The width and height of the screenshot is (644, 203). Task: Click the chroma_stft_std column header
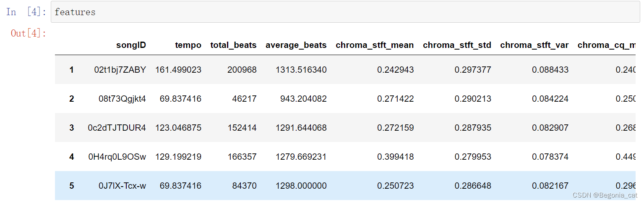[457, 45]
